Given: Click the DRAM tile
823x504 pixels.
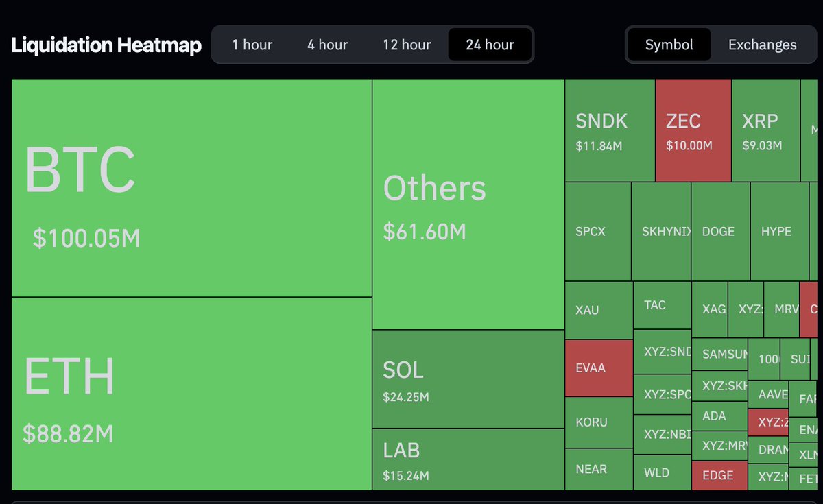Looking at the screenshot, I should 768,451.
